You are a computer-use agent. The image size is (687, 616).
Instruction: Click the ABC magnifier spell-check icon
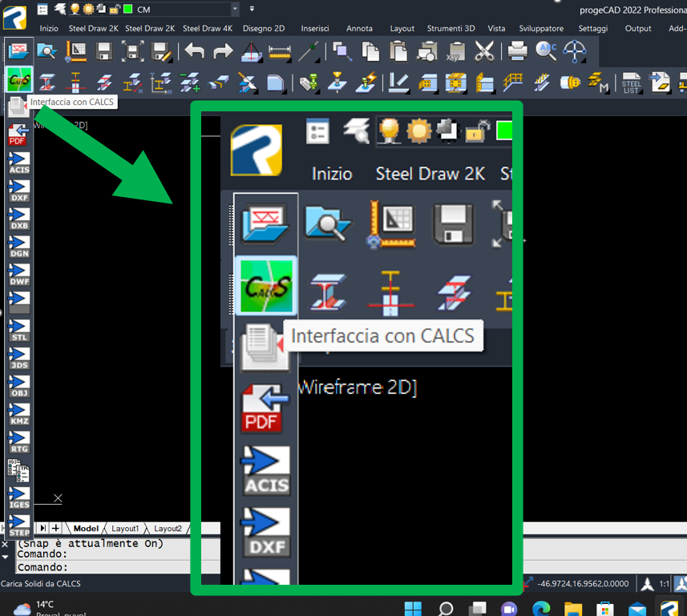tap(546, 51)
